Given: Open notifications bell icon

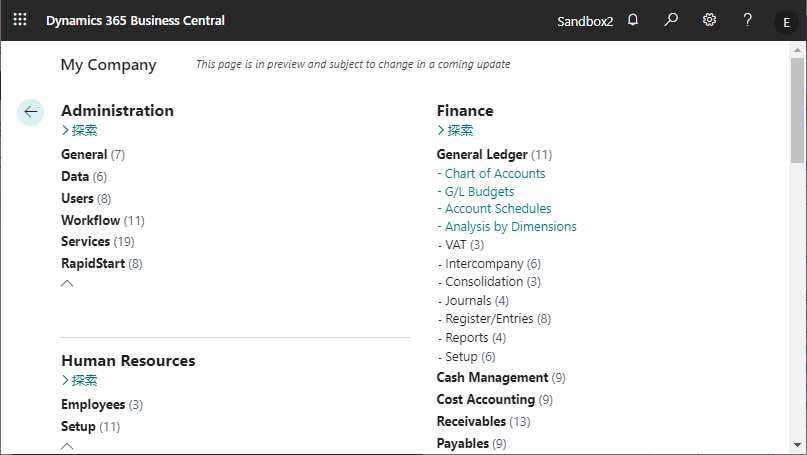Looking at the screenshot, I should [633, 20].
